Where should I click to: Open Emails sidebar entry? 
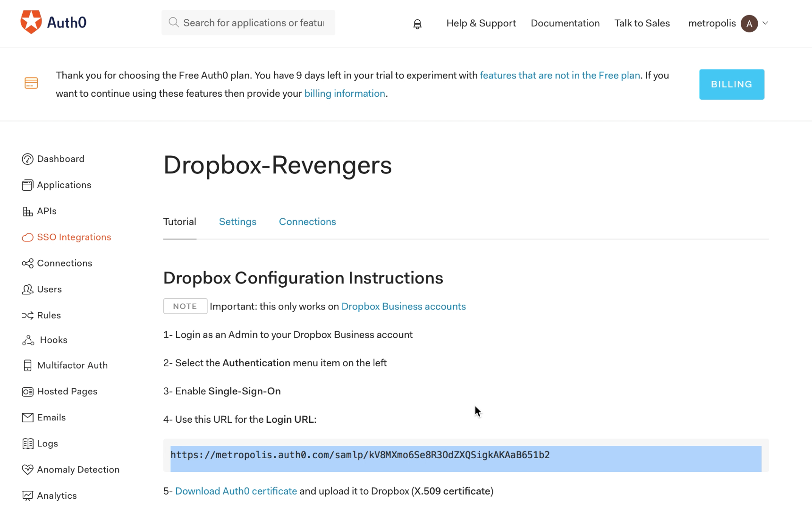coord(51,418)
